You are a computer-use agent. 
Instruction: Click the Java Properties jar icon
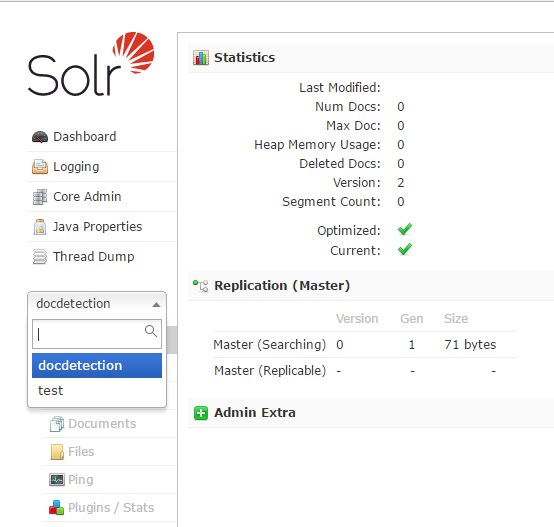[x=40, y=227]
